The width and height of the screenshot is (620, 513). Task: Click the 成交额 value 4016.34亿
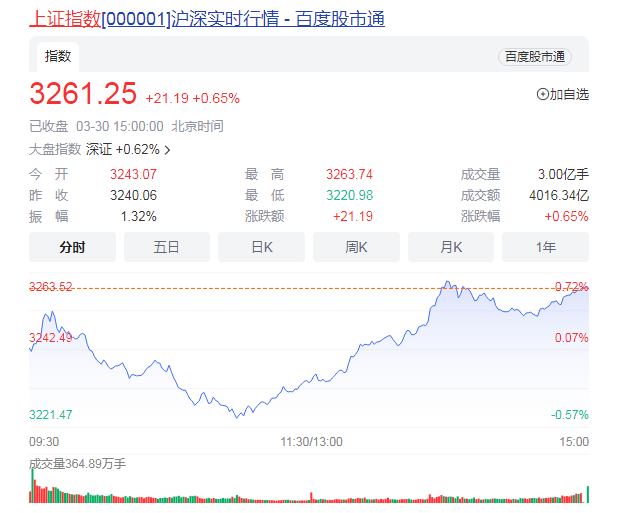coord(559,195)
